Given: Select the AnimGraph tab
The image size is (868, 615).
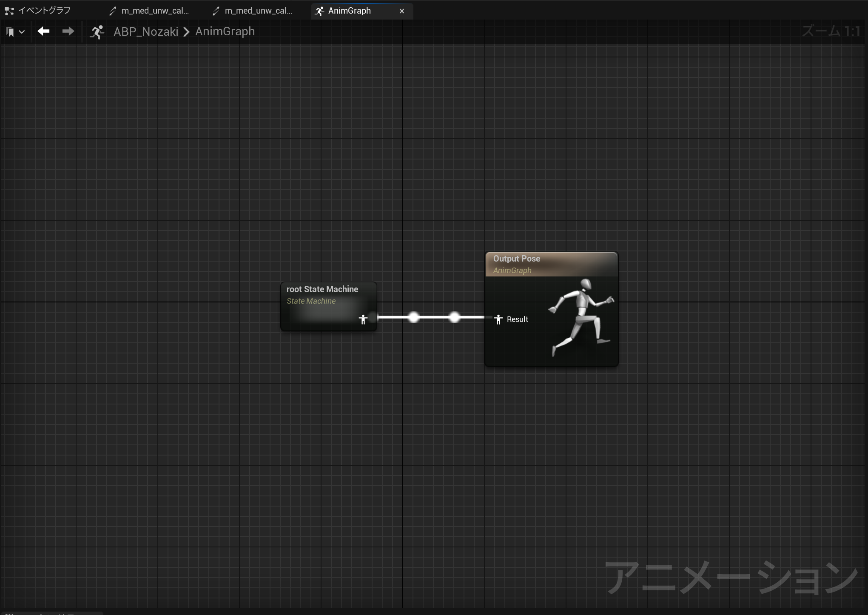Looking at the screenshot, I should [x=349, y=11].
